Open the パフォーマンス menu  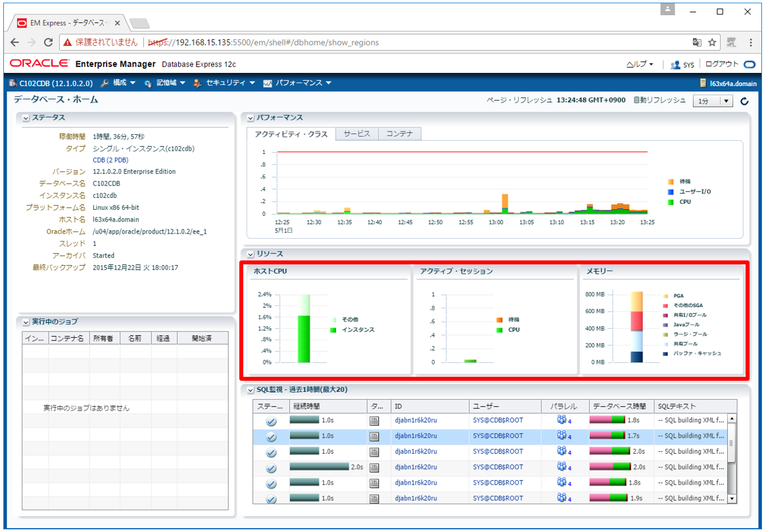click(x=297, y=84)
